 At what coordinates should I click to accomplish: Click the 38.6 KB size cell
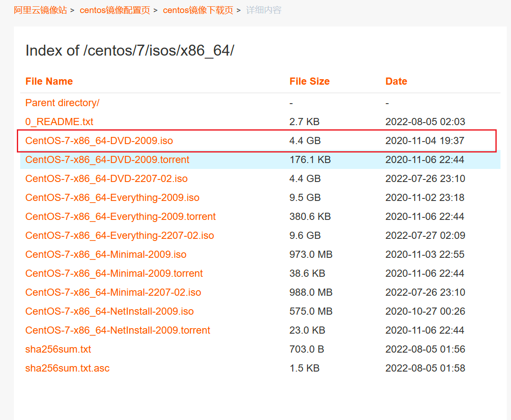click(x=308, y=273)
